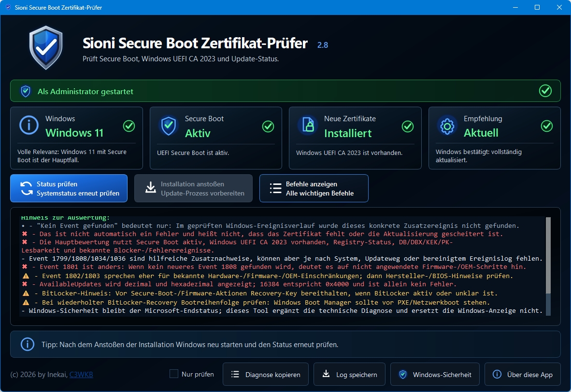571x392 pixels.
Task: Open Befehle anzeigen command list
Action: (314, 188)
